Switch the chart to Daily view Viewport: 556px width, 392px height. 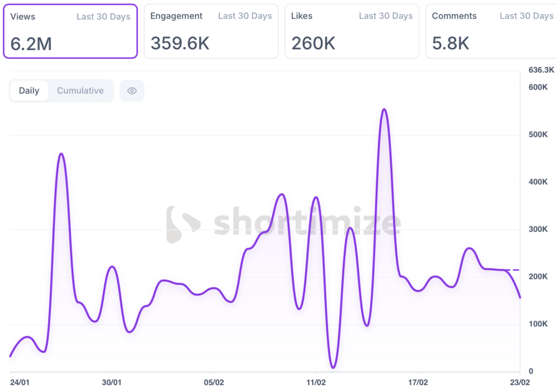tap(29, 91)
